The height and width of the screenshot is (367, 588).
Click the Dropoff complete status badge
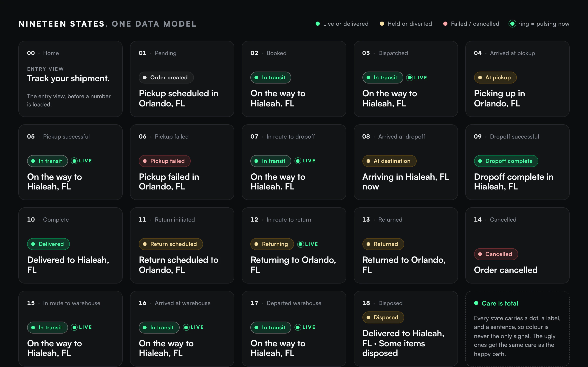(x=506, y=161)
